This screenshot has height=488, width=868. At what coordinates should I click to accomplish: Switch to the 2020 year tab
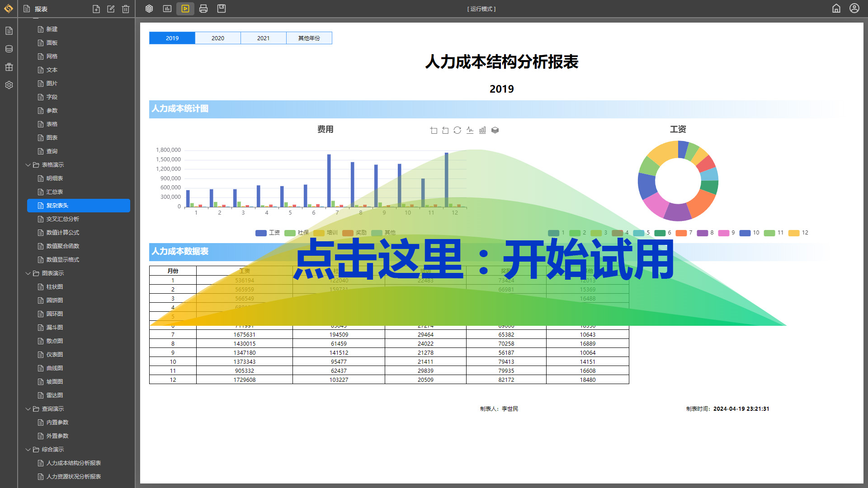[x=218, y=38]
